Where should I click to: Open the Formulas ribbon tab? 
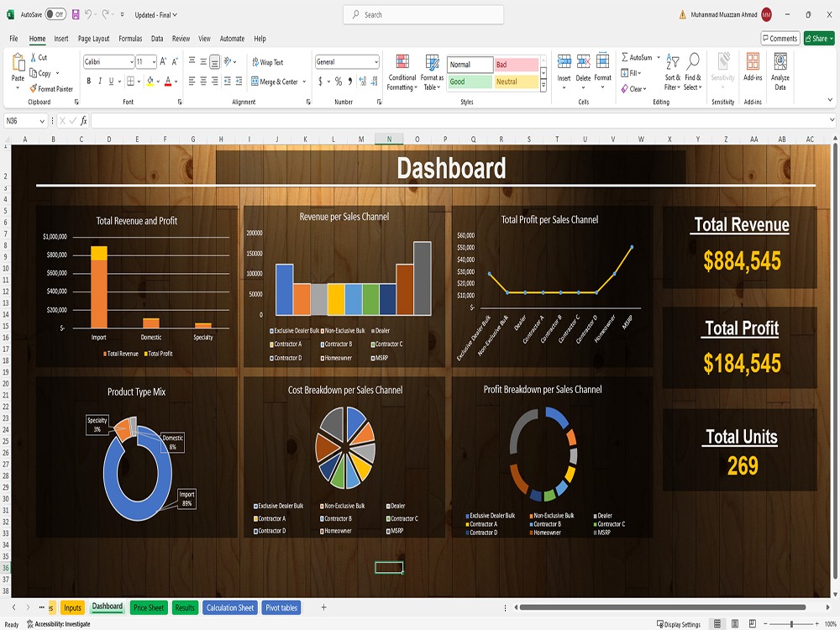pyautogui.click(x=130, y=39)
